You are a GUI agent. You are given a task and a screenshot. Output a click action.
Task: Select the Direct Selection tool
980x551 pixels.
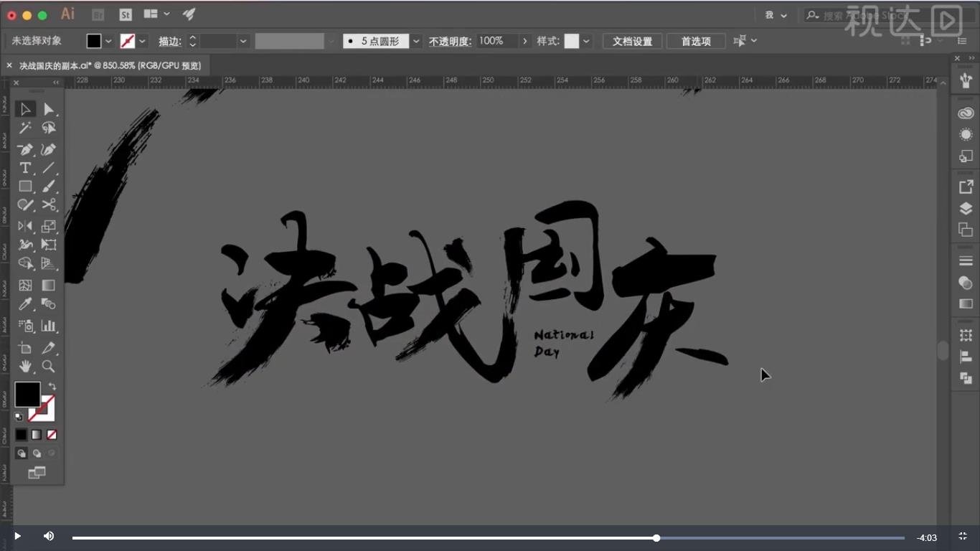tap(48, 109)
